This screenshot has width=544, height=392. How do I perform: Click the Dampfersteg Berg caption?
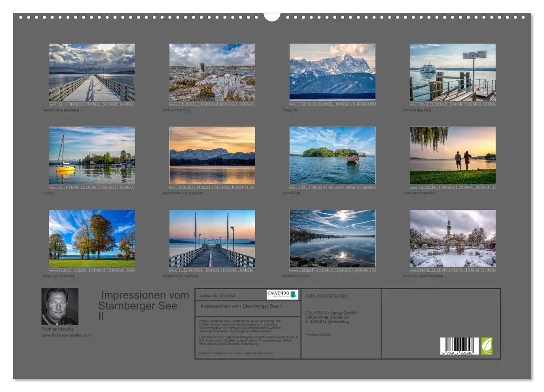click(417, 110)
